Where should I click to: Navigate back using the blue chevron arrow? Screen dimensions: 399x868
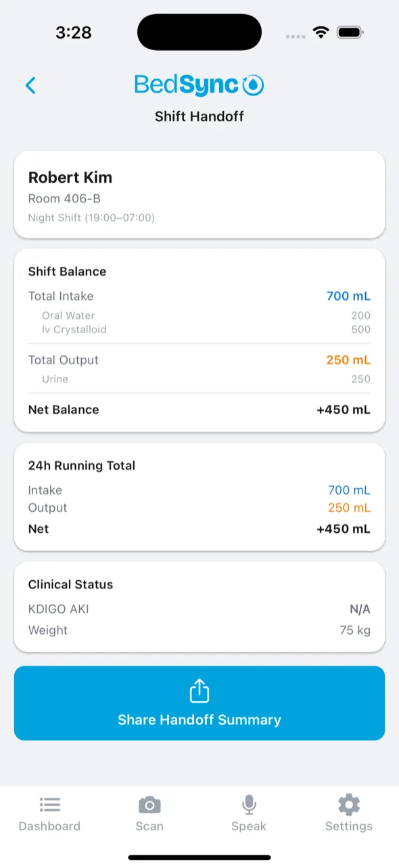pos(30,85)
